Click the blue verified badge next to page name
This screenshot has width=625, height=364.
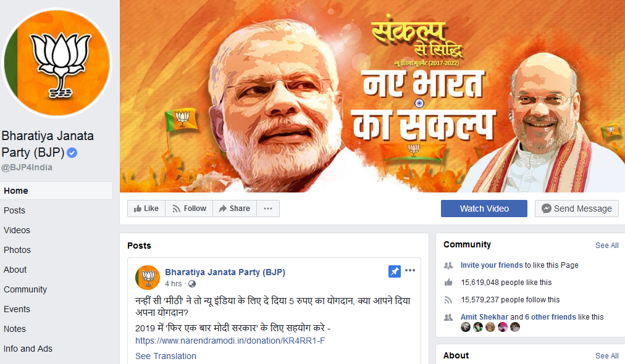coord(72,152)
